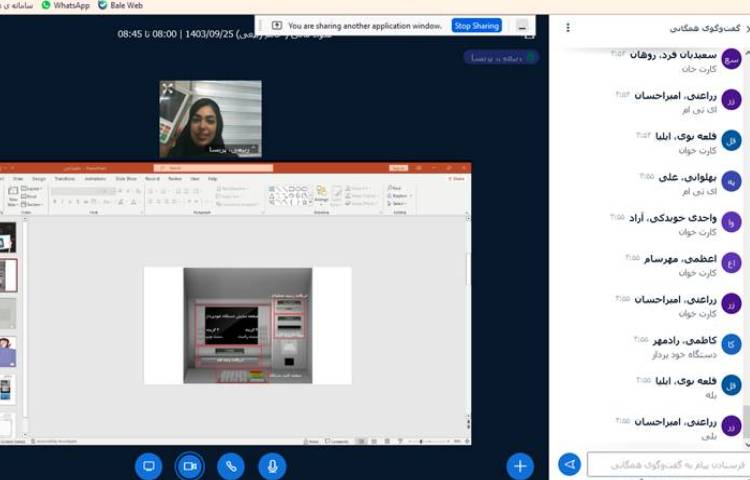
Task: Focus the public chat message input field
Action: pyautogui.click(x=668, y=465)
